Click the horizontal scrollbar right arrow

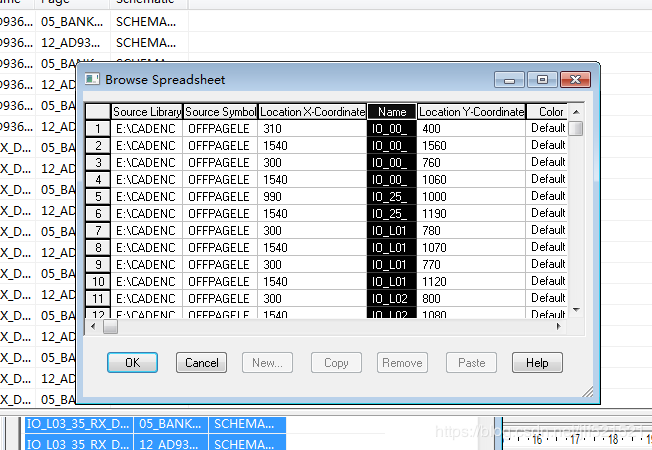pyautogui.click(x=558, y=326)
